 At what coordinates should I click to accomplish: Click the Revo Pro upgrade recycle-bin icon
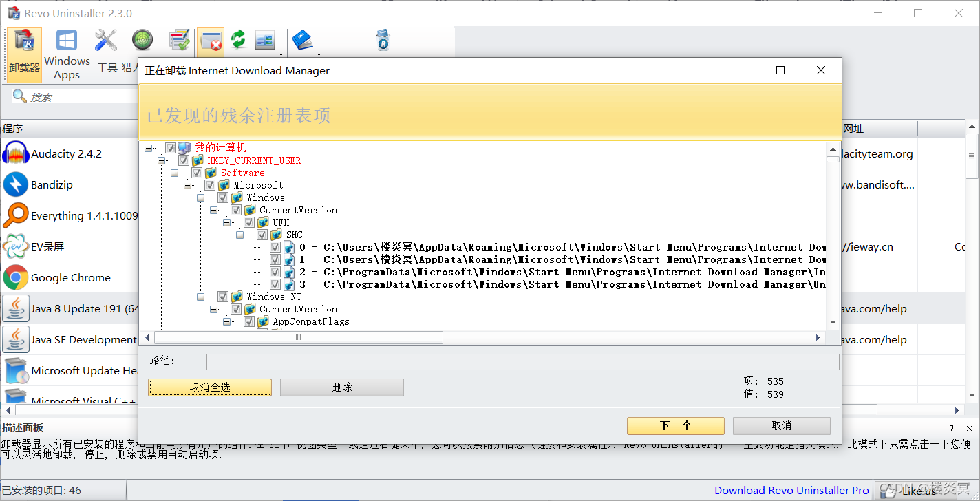click(x=383, y=40)
